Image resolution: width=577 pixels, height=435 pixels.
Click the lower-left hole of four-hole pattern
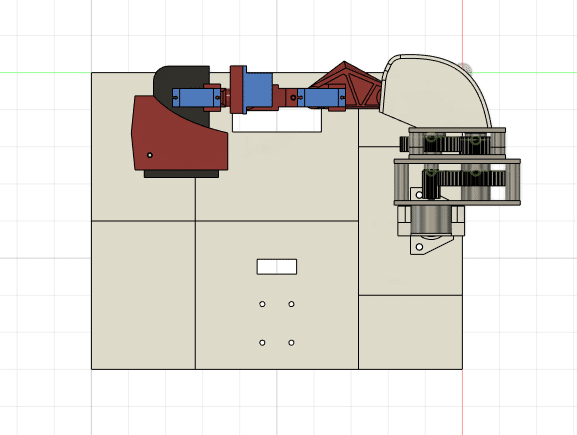pos(262,343)
